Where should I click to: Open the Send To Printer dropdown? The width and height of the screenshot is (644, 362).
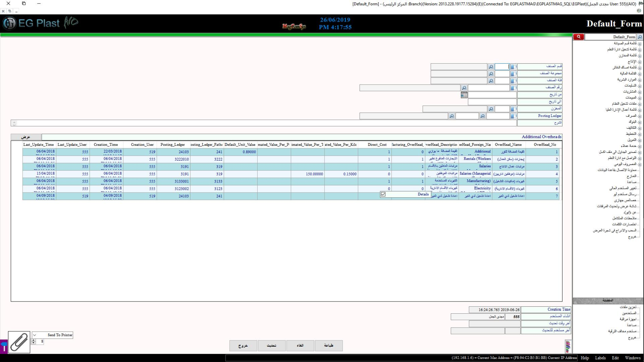tap(34, 335)
